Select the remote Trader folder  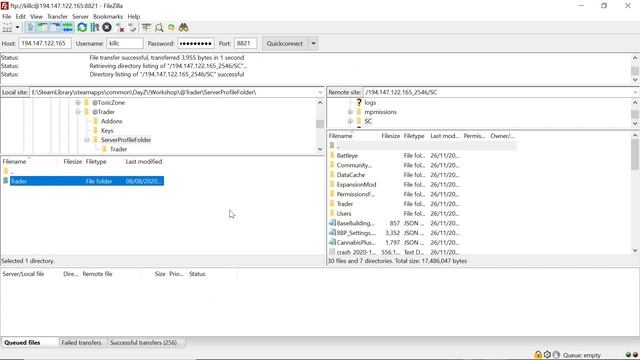click(x=344, y=204)
